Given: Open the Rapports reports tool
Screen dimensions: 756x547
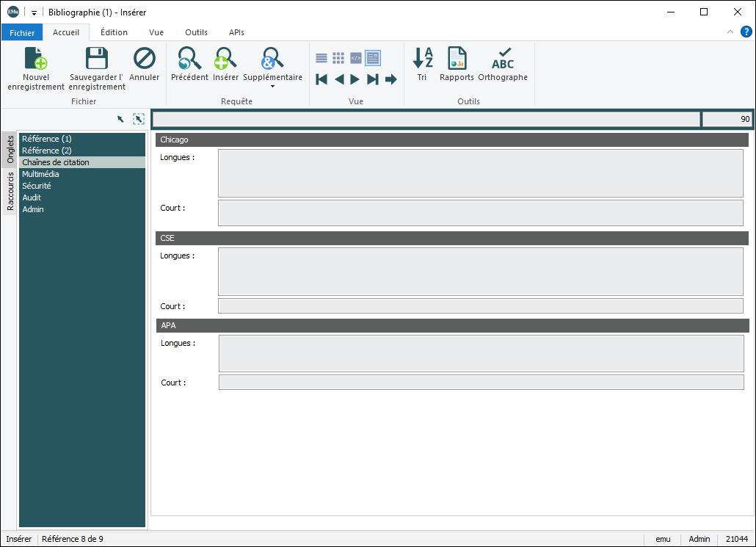Looking at the screenshot, I should click(457, 59).
